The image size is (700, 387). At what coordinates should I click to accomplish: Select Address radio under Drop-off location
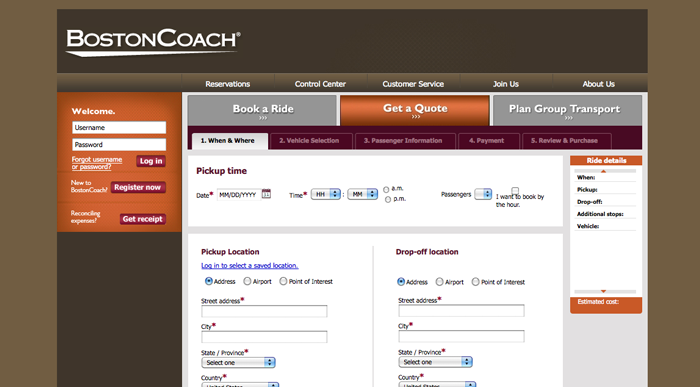[401, 282]
